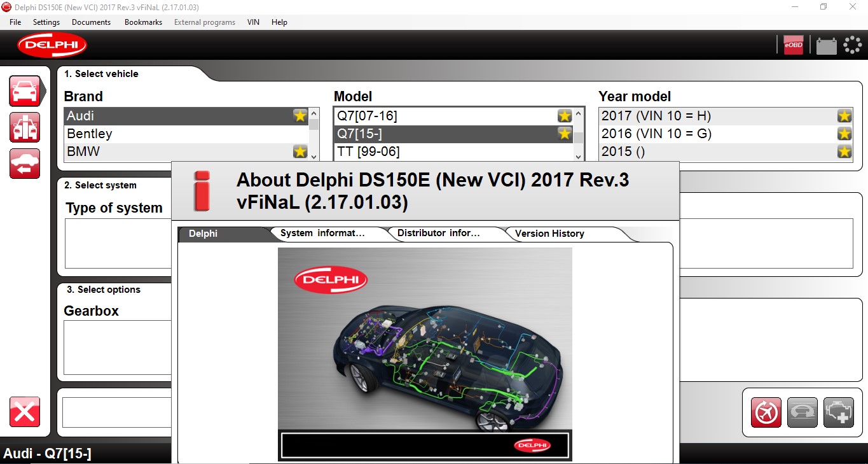Open the VIN menu
The height and width of the screenshot is (464, 868).
click(253, 22)
